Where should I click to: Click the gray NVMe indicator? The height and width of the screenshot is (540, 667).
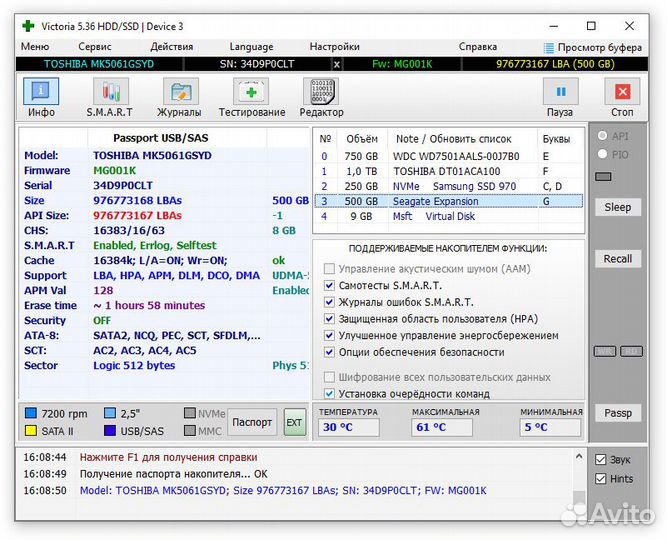click(190, 413)
